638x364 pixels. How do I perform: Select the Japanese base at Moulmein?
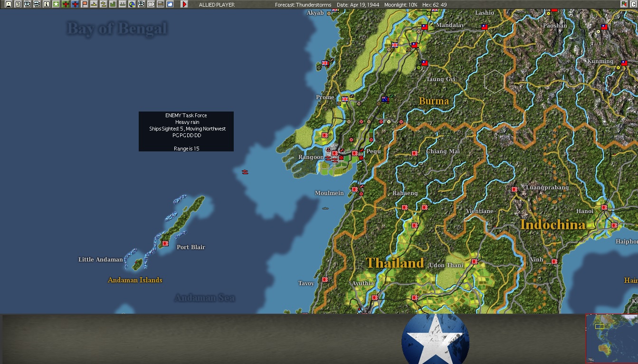[x=355, y=189]
